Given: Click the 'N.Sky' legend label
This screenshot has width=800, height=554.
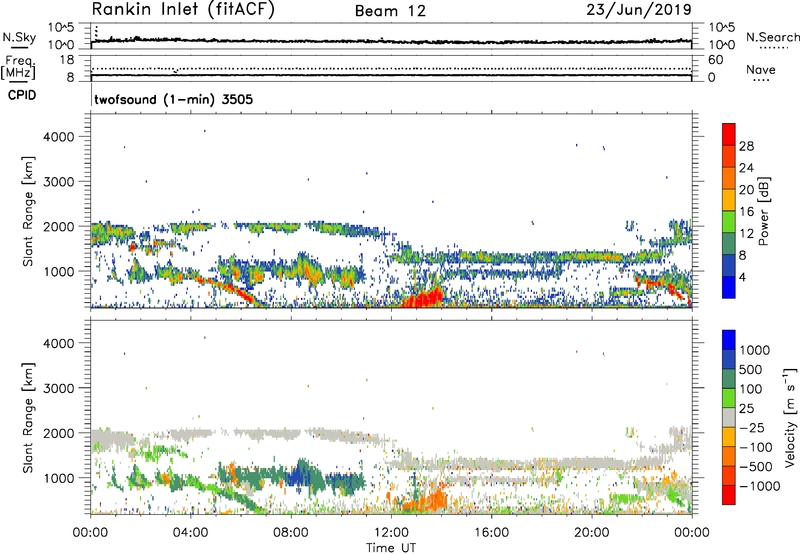Looking at the screenshot, I should coord(19,37).
